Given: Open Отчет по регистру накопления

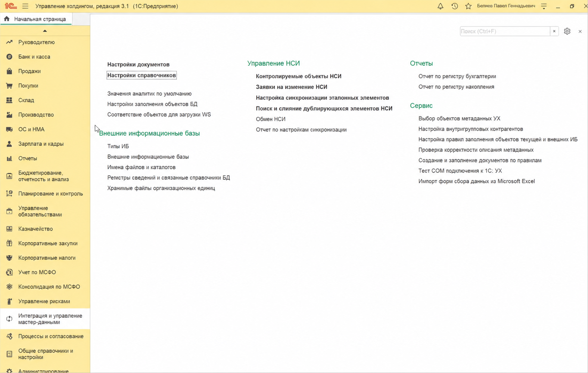Looking at the screenshot, I should (x=456, y=87).
